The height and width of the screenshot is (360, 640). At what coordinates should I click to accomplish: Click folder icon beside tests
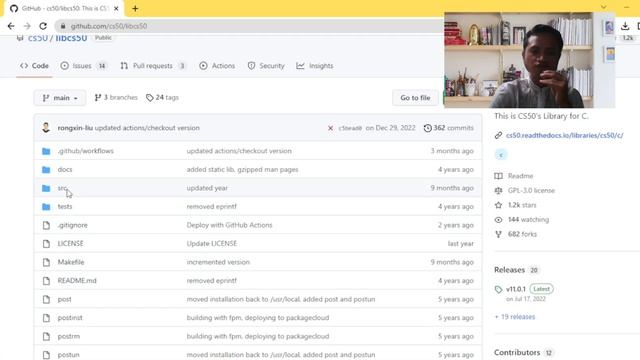pos(46,207)
